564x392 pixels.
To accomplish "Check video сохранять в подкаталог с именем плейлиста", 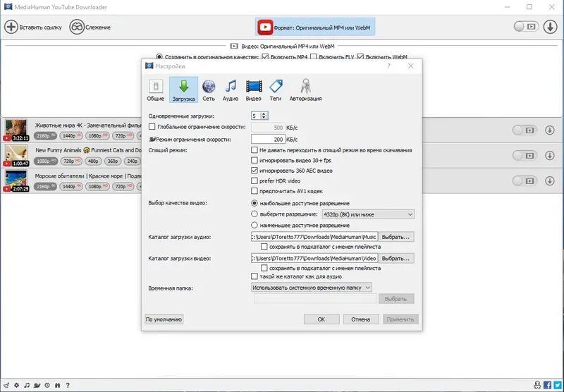I will pos(264,268).
